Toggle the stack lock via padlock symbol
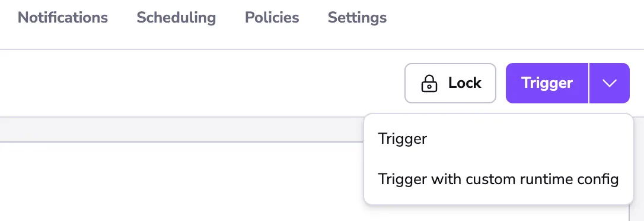 (429, 83)
